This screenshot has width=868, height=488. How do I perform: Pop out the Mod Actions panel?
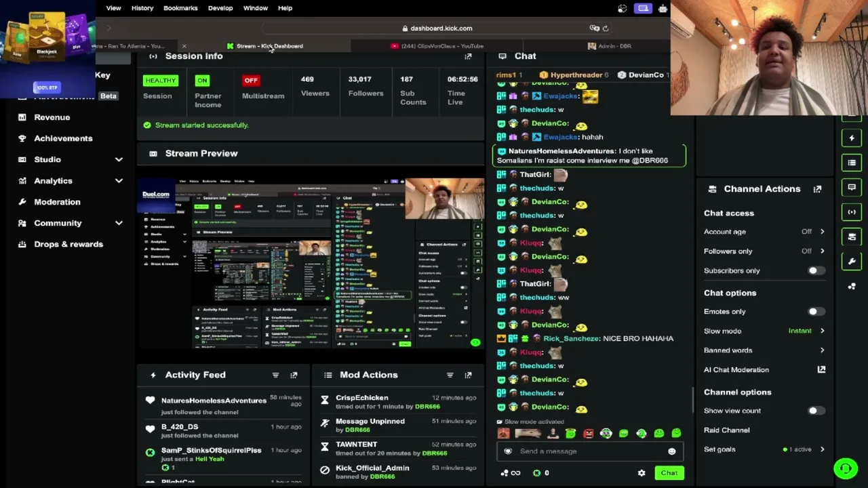pyautogui.click(x=468, y=375)
